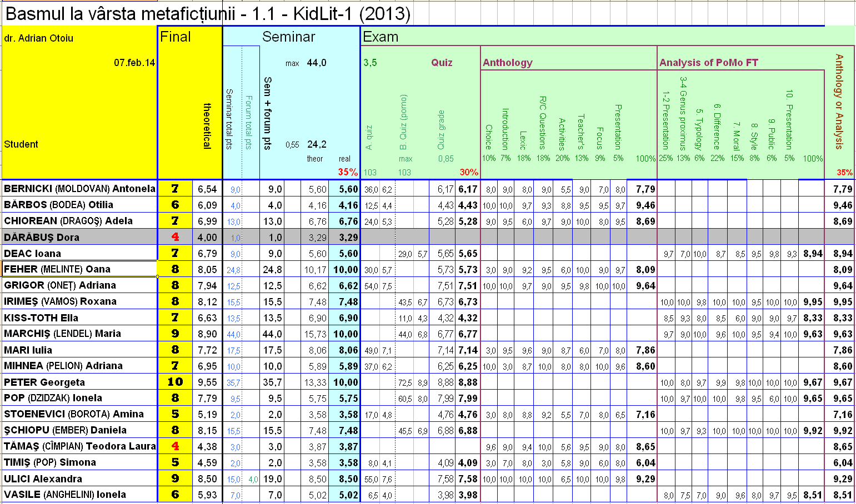This screenshot has width=856, height=504.
Task: Click the 'Seminar' section header
Action: click(289, 37)
